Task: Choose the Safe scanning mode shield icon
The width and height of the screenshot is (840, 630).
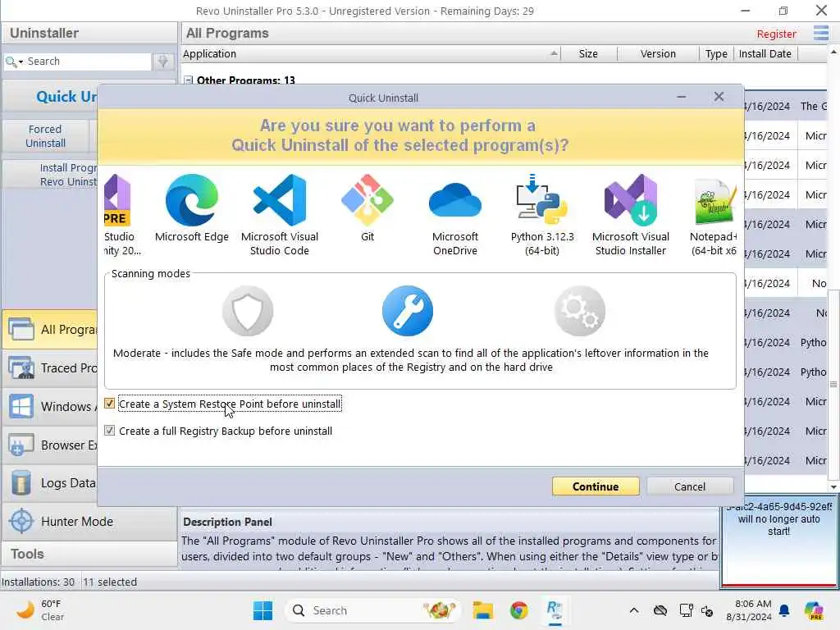Action: [248, 311]
